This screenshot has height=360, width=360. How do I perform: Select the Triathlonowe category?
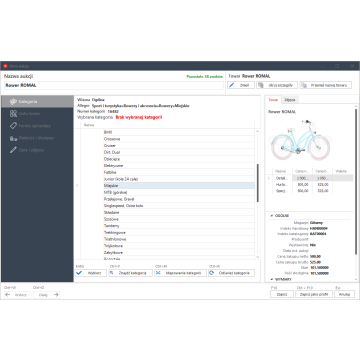(179, 239)
